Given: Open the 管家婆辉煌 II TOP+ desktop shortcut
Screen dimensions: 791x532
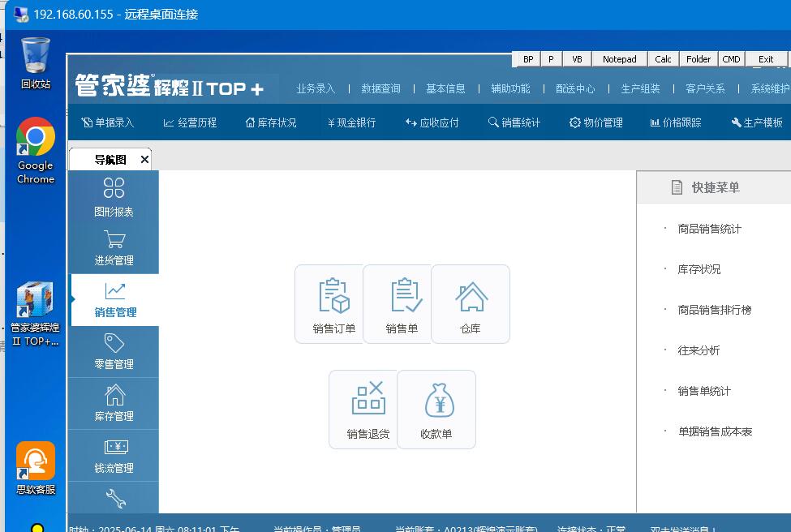Looking at the screenshot, I should point(36,314).
